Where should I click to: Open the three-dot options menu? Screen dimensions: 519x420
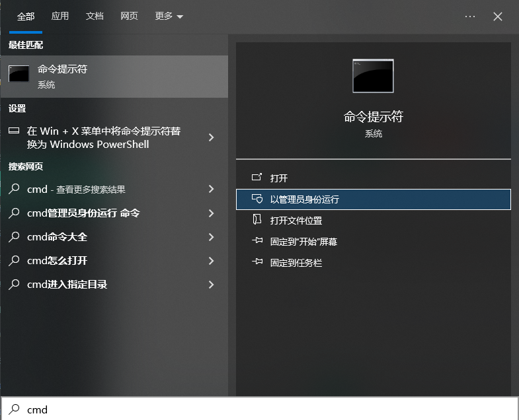point(470,17)
